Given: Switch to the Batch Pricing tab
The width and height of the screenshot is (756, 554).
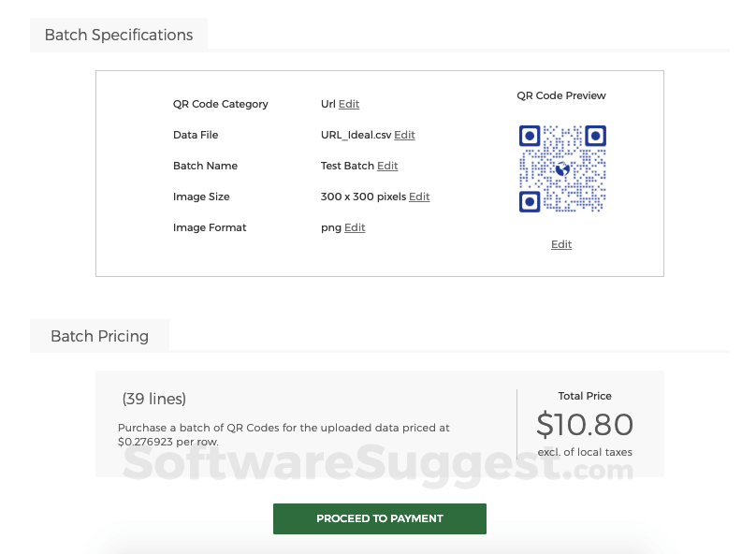Looking at the screenshot, I should coord(99,335).
